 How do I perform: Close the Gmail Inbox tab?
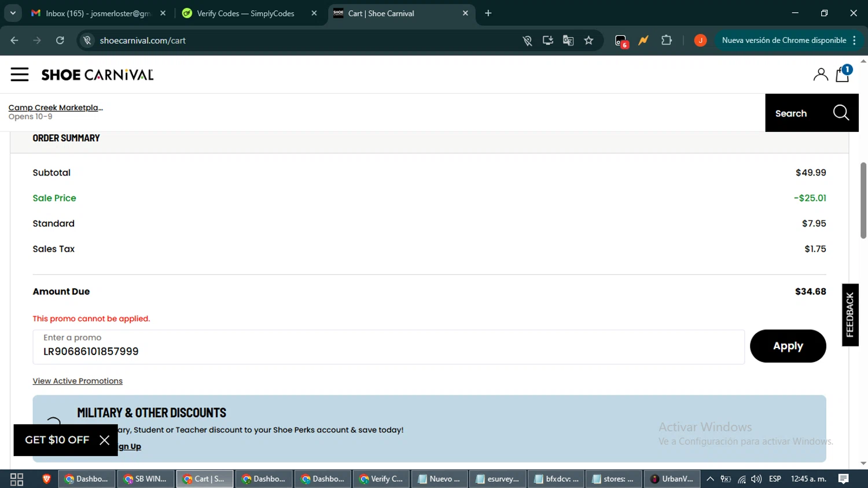pyautogui.click(x=163, y=13)
